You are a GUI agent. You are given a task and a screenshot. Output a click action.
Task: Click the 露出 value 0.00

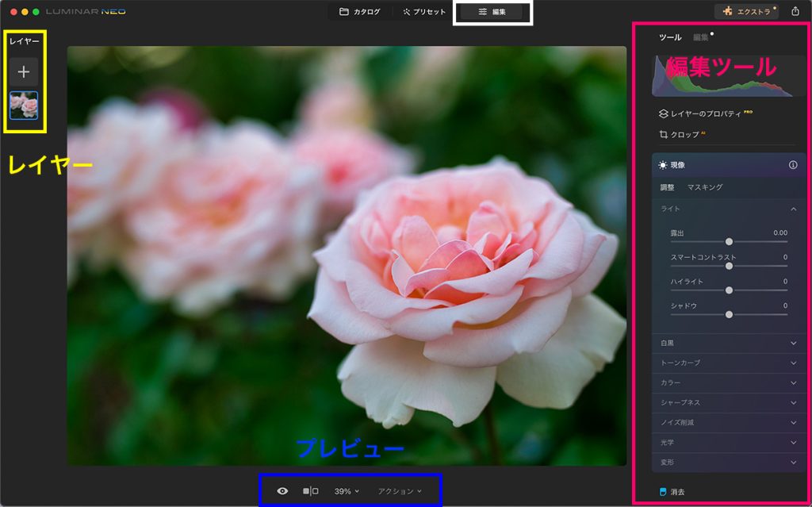coord(780,232)
